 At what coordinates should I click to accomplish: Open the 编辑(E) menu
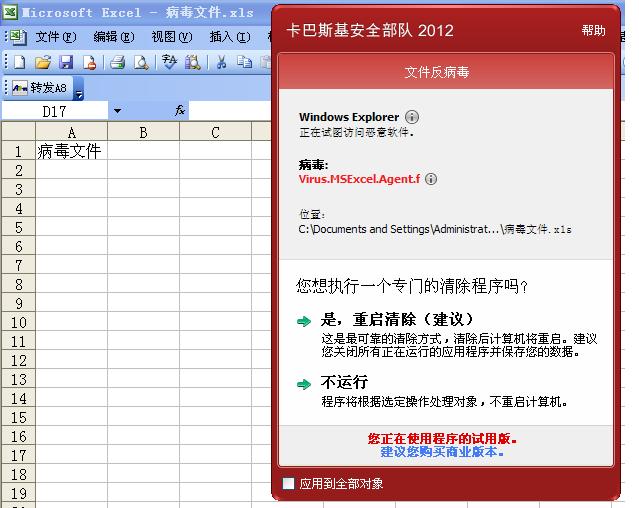114,37
